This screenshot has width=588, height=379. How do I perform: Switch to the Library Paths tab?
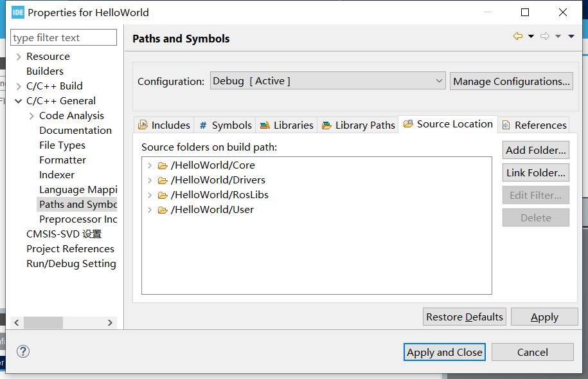pos(359,125)
